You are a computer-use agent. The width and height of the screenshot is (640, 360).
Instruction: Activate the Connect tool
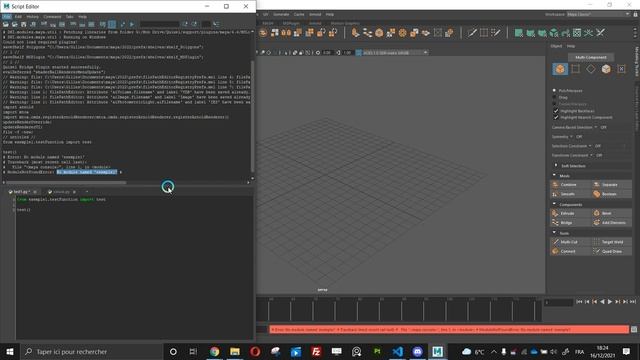(570, 251)
